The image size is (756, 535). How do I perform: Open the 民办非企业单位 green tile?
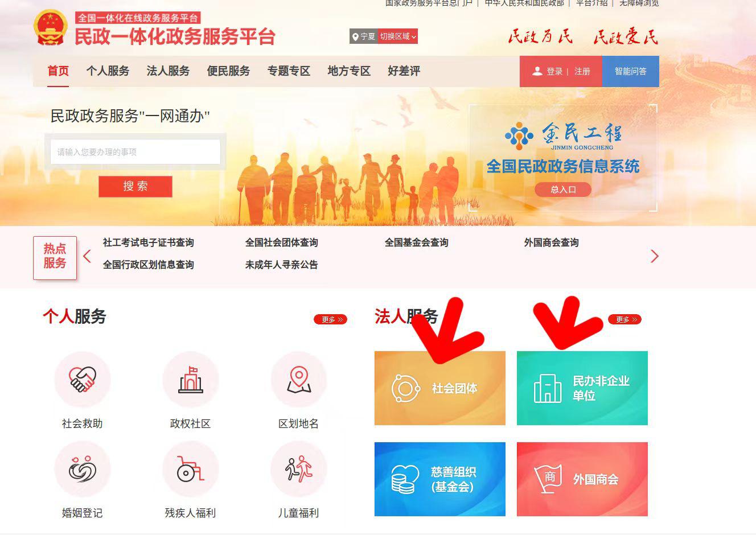(582, 388)
